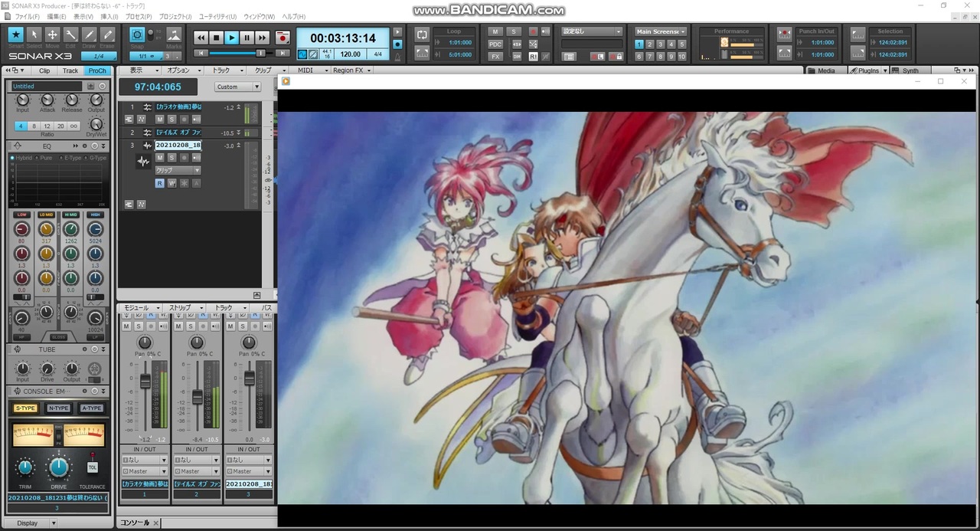Open the Display dropdown at bottom left
The image size is (980, 531).
point(34,523)
